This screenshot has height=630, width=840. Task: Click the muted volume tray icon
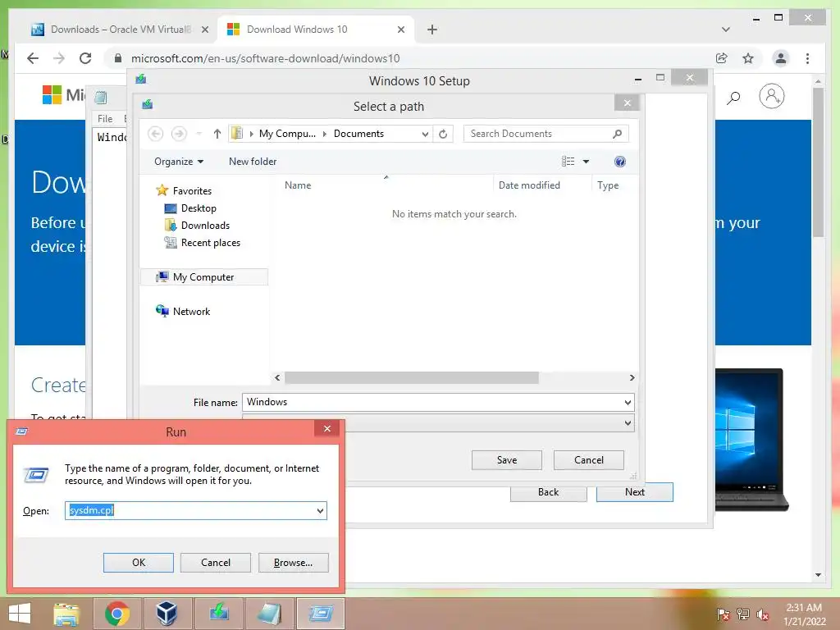click(x=762, y=614)
